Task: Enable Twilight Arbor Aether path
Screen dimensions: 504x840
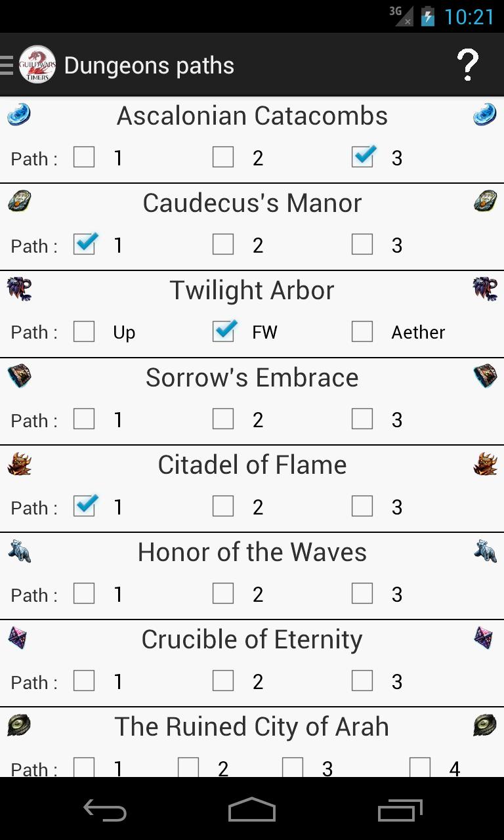Action: tap(362, 331)
